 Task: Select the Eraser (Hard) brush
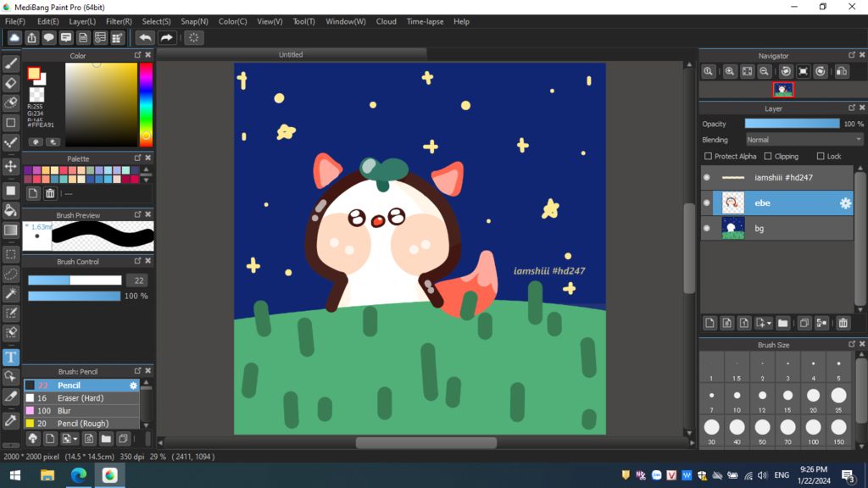pos(81,398)
